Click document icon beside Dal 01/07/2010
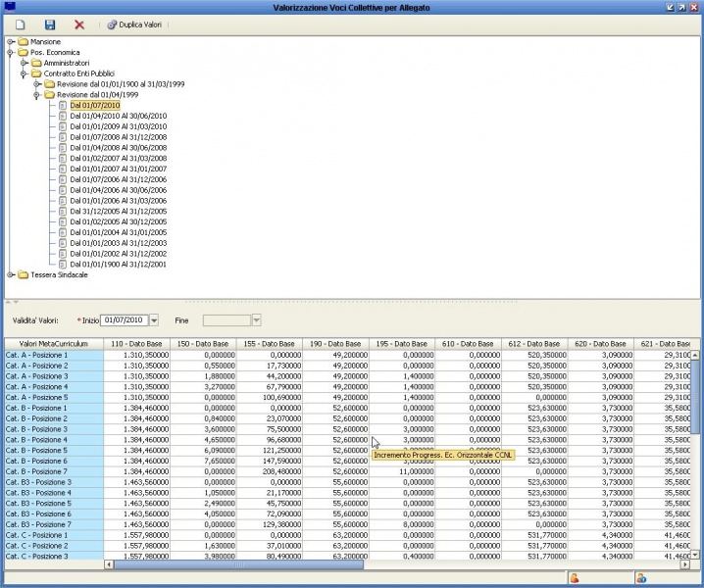 [x=62, y=105]
